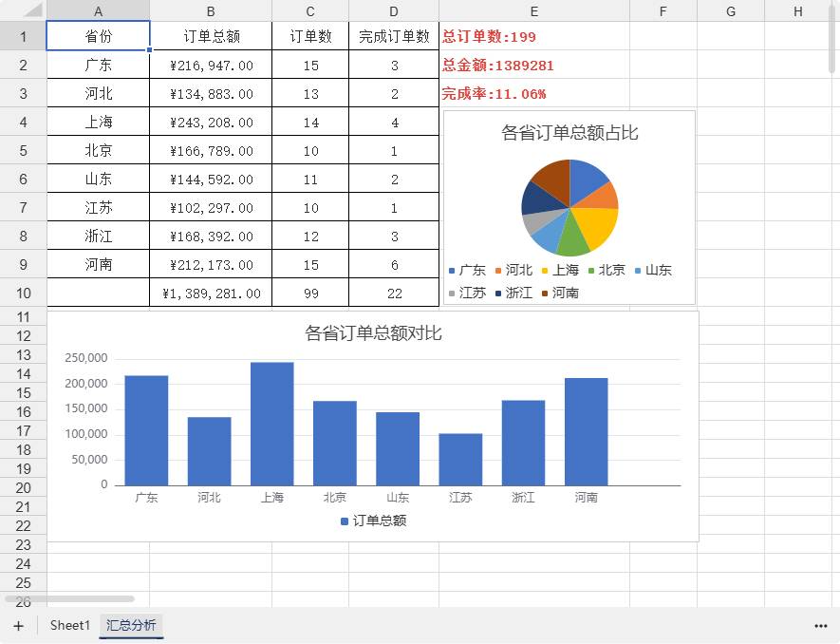The image size is (840, 644).
Task: Switch to the Sheet1 tab
Action: (x=69, y=625)
